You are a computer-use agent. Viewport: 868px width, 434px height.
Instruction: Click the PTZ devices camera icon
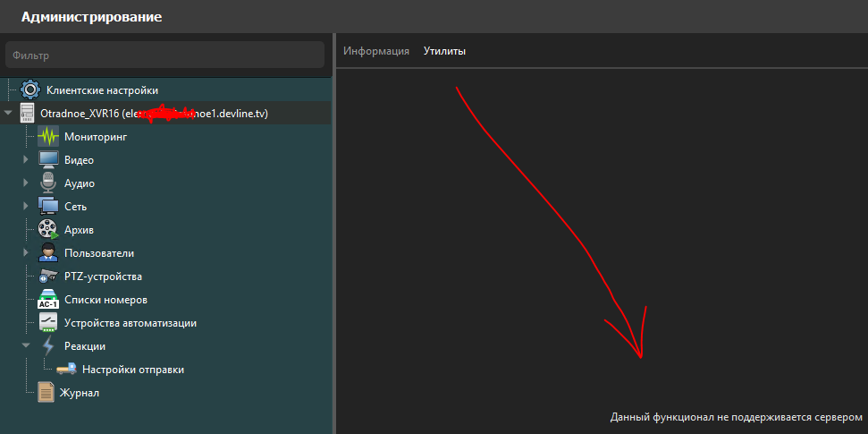pyautogui.click(x=48, y=276)
